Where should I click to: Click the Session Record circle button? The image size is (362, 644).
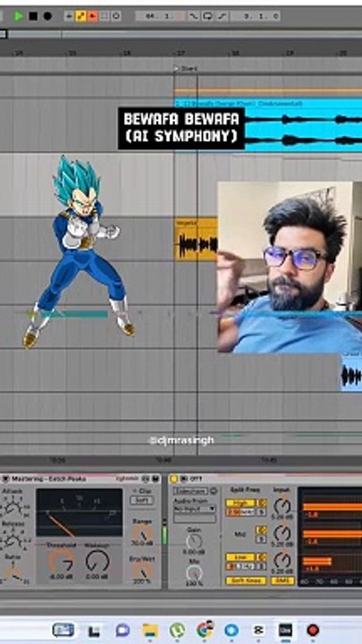coord(116,16)
